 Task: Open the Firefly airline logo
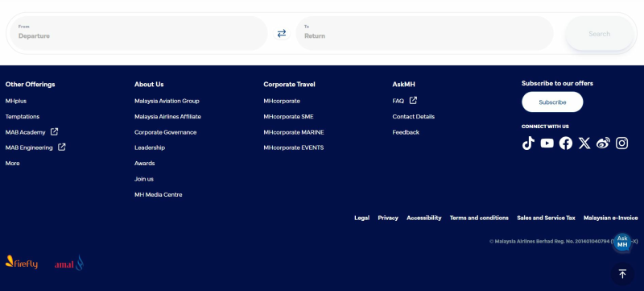(22, 262)
